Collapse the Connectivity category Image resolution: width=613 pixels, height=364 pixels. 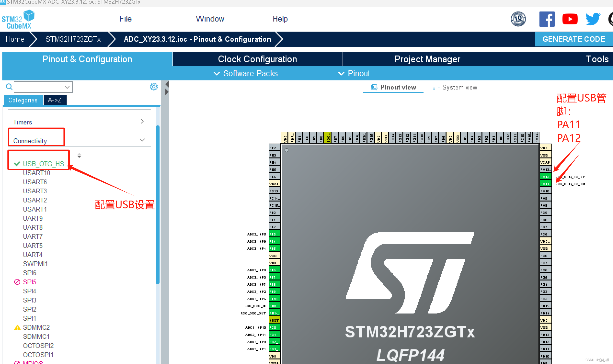coord(142,140)
